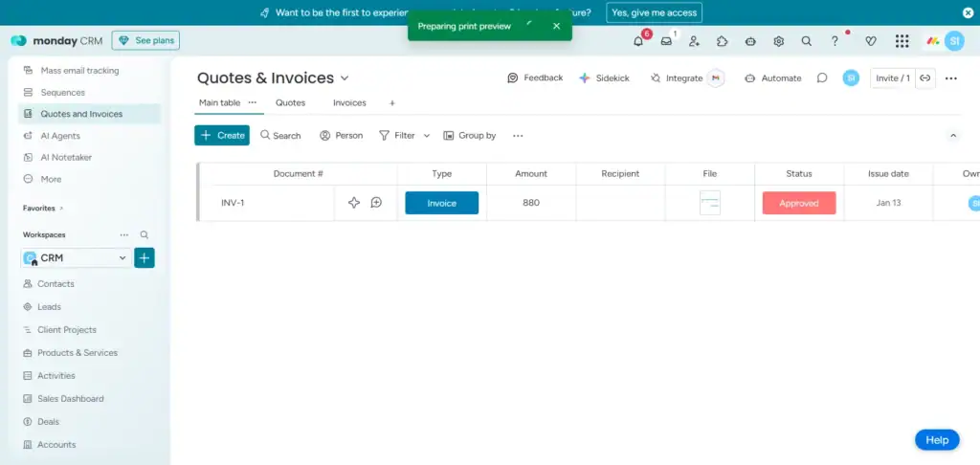Open the Workspaces three-dot menu
The height and width of the screenshot is (465, 980).
(x=124, y=235)
